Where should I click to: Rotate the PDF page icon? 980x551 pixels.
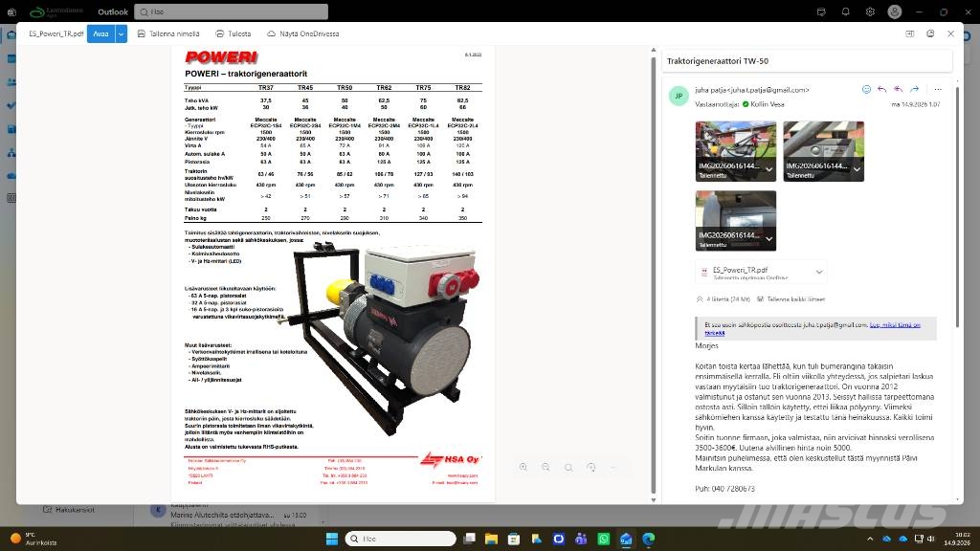[x=590, y=467]
